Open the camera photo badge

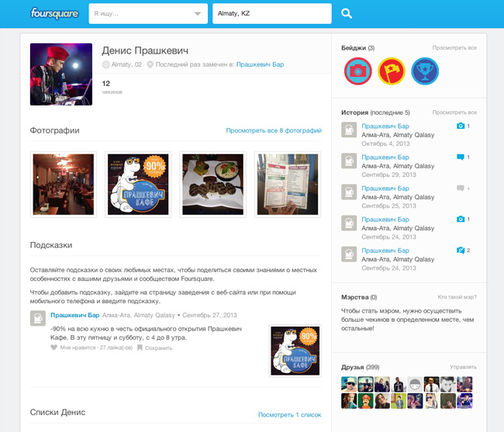click(x=357, y=71)
